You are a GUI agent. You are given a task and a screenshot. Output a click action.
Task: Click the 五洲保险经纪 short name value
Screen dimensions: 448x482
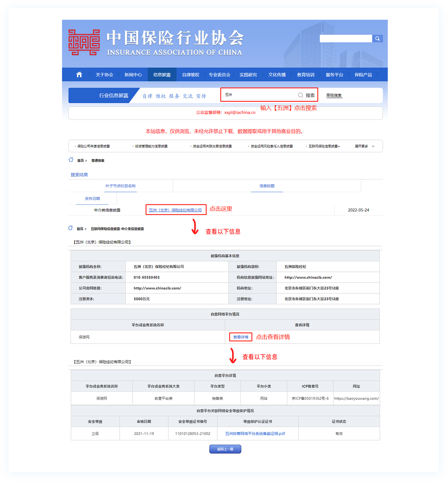tap(295, 266)
